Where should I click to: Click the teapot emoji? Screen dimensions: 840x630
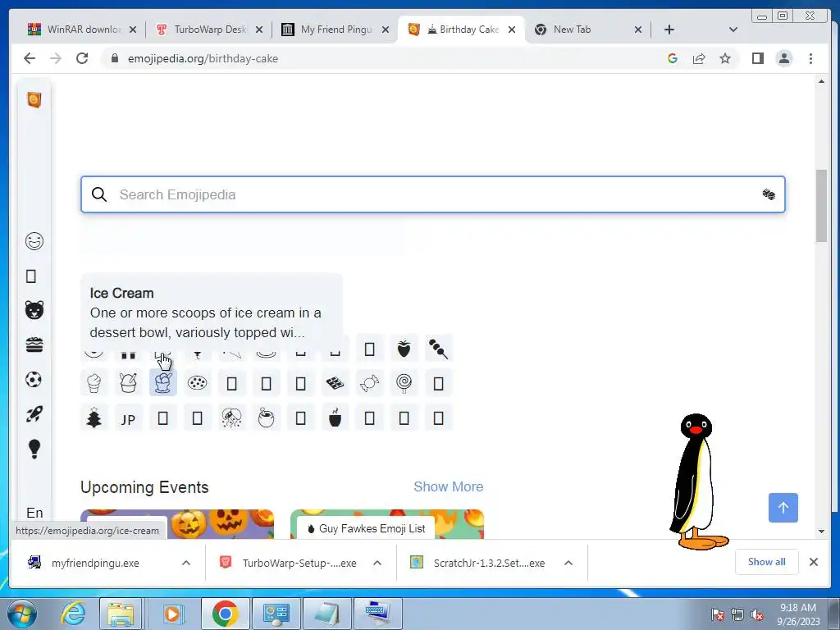tap(267, 418)
